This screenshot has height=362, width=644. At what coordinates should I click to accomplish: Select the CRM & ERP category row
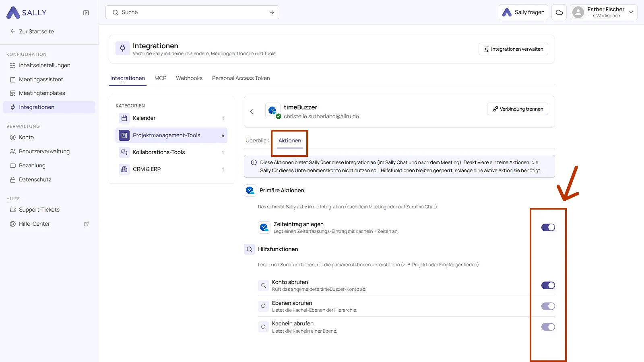point(171,169)
